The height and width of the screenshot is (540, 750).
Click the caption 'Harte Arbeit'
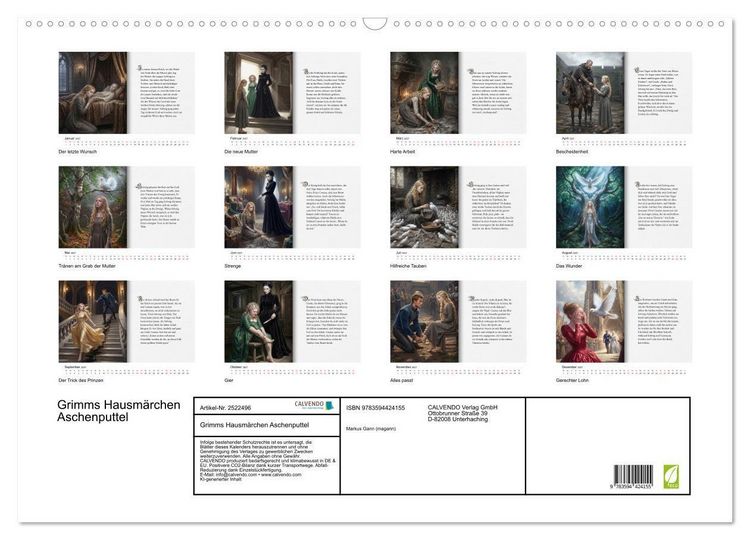click(402, 152)
